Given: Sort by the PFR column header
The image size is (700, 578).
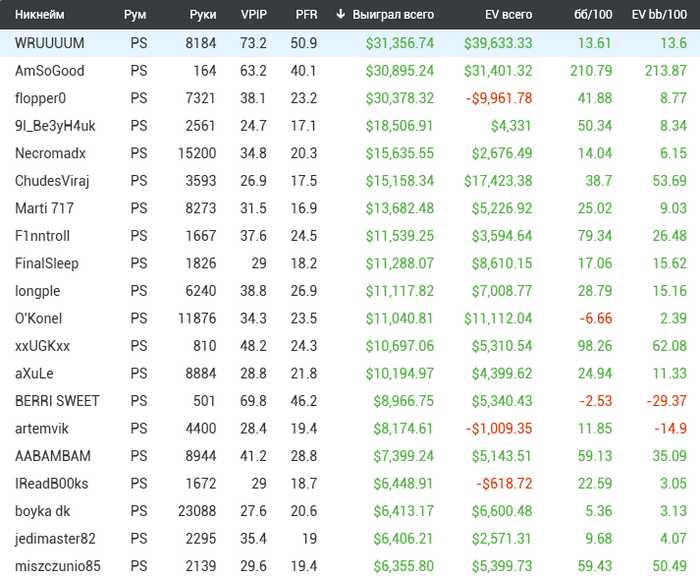Looking at the screenshot, I should 306,15.
